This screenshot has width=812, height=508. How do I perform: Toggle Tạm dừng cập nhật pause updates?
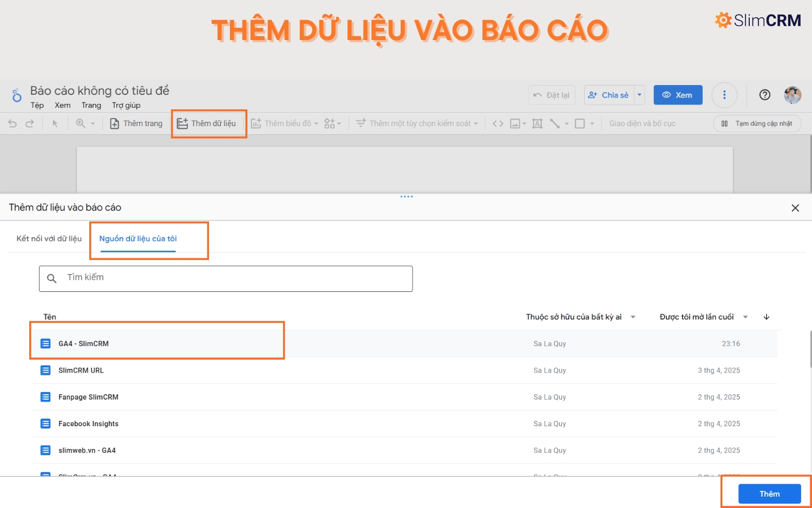[757, 123]
